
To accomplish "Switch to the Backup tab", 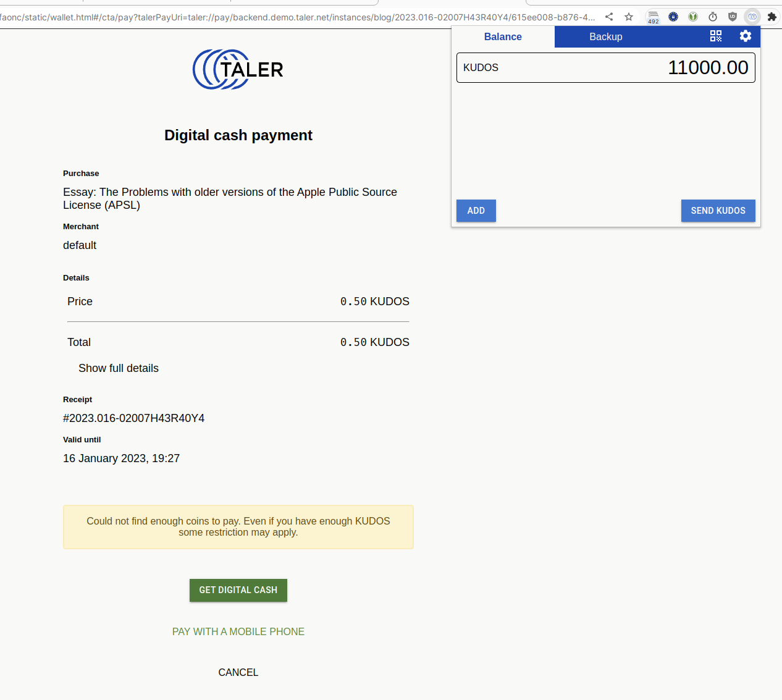I will click(x=605, y=37).
